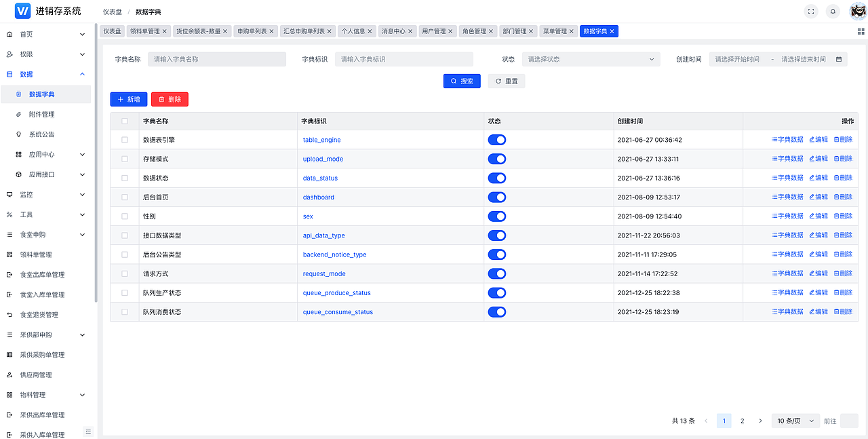Click the red 删除 batch delete button

(x=170, y=99)
